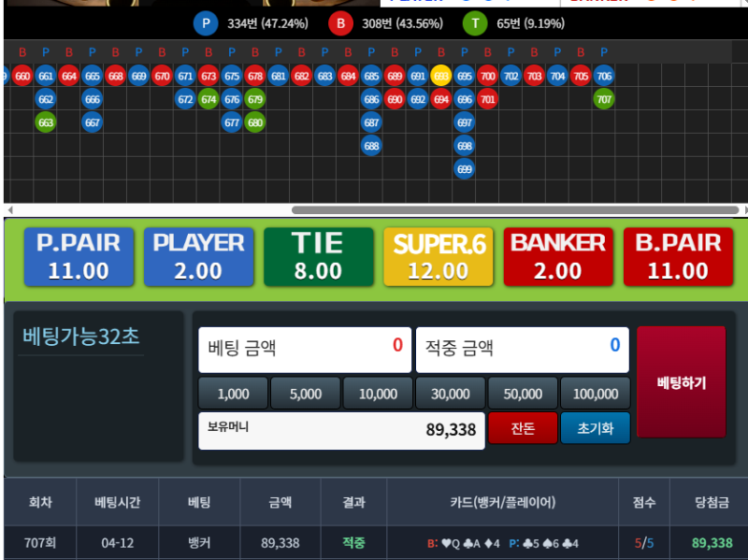This screenshot has width=748, height=560.
Task: Reset the bet with 초기화 button
Action: tap(595, 428)
